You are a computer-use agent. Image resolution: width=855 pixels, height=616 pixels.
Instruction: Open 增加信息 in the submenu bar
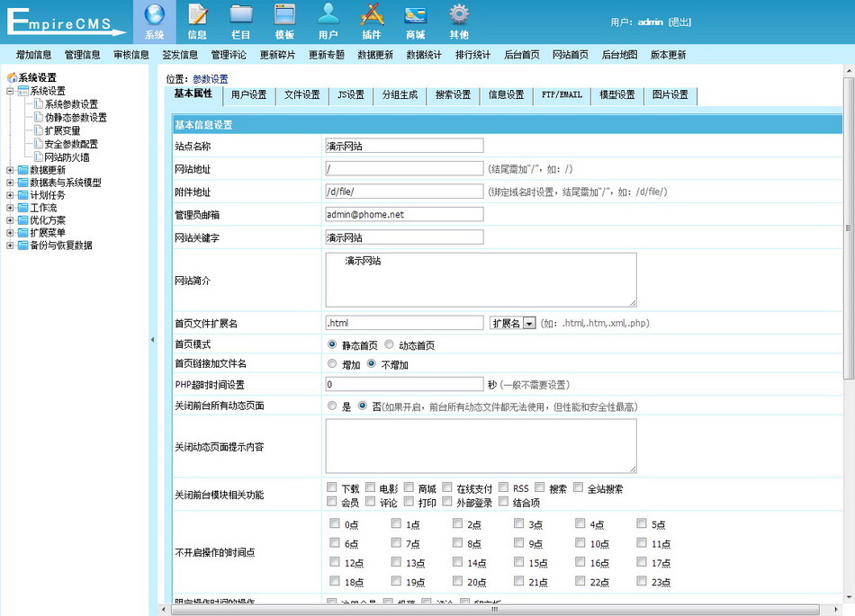(x=34, y=55)
